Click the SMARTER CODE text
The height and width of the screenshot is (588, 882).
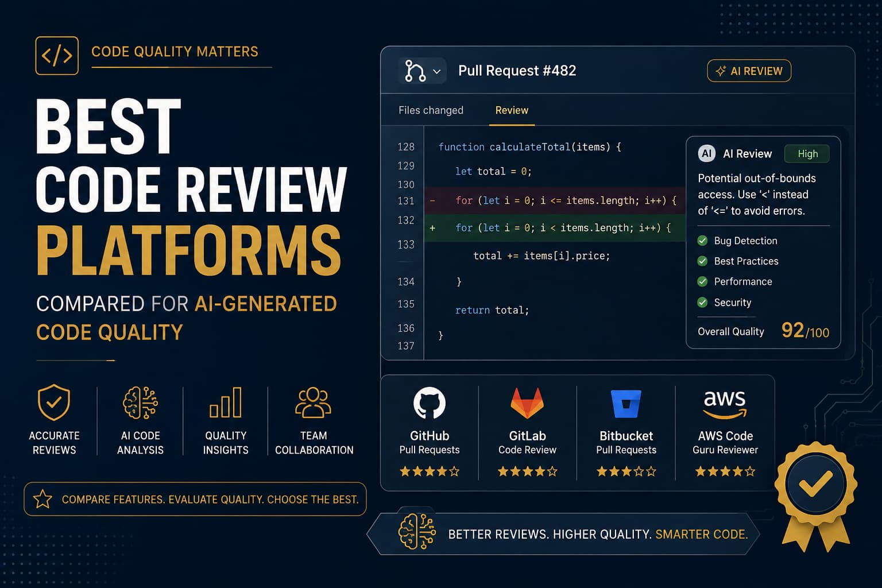[702, 535]
